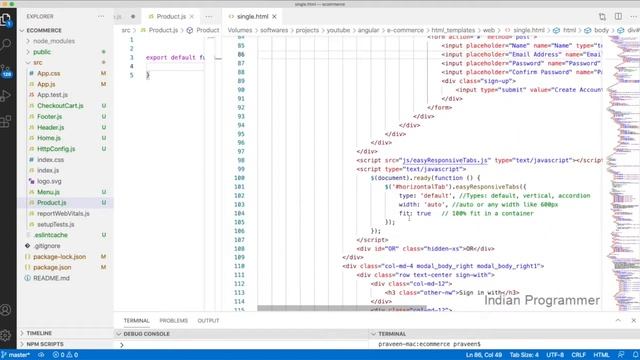
Task: Open the Explorer view in activity bar
Action: point(6,20)
